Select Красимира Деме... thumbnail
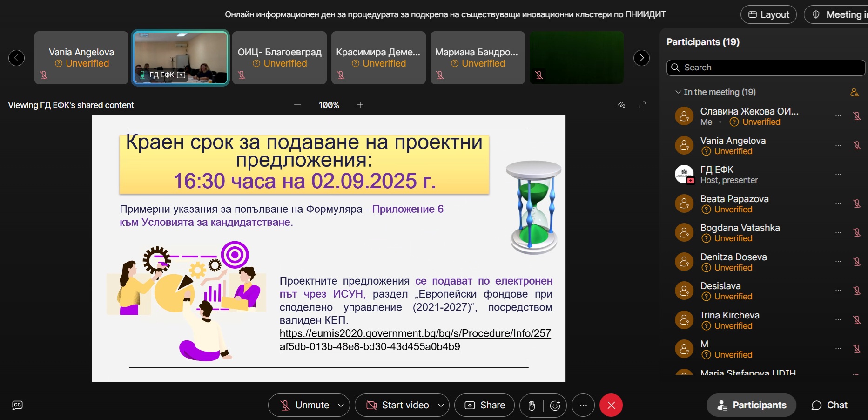868x420 pixels. click(378, 58)
